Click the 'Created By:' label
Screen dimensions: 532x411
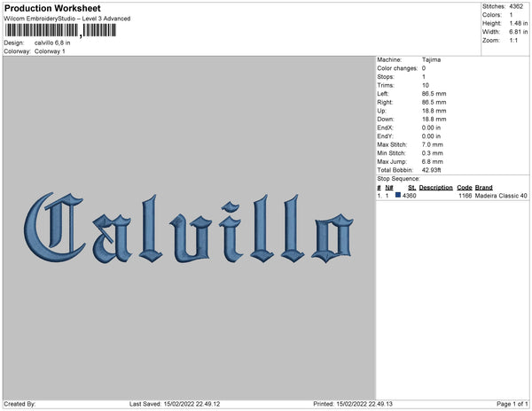(20, 404)
